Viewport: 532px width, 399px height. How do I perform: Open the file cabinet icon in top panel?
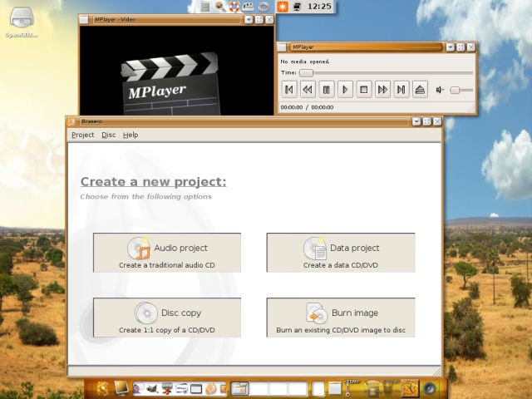[x=205, y=7]
